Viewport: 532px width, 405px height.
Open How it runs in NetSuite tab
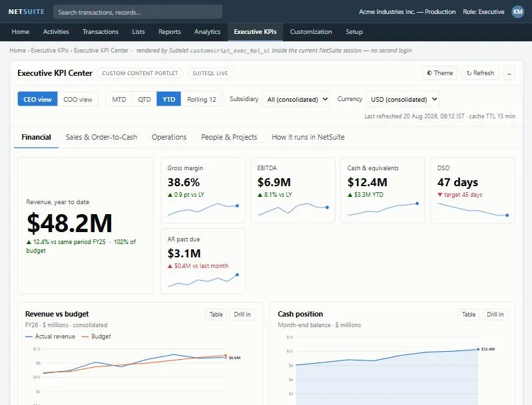tap(308, 137)
